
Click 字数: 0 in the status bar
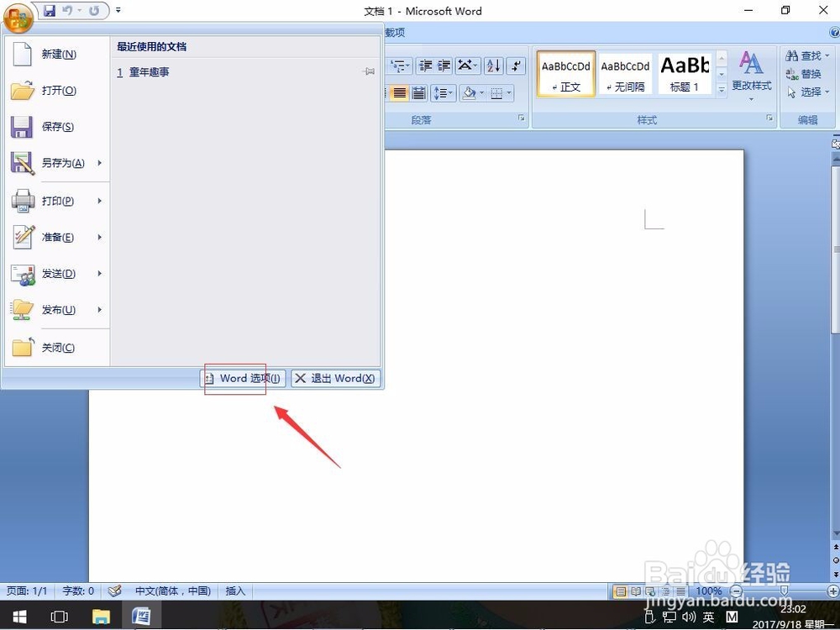click(78, 591)
